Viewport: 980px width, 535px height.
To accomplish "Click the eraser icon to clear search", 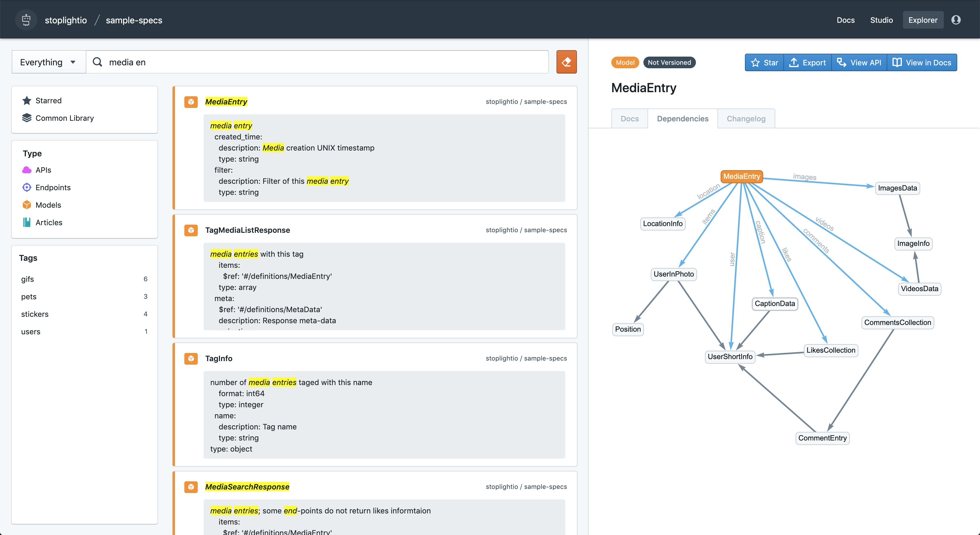I will click(x=566, y=62).
